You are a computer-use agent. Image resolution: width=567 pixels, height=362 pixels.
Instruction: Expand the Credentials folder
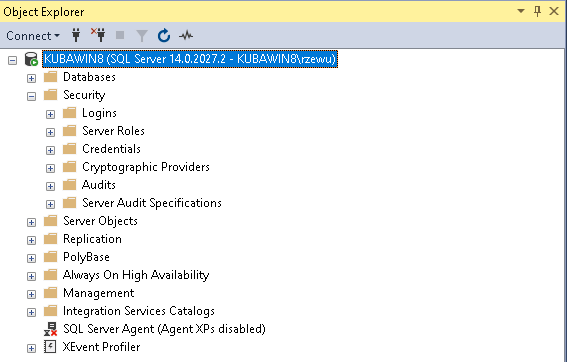50,150
